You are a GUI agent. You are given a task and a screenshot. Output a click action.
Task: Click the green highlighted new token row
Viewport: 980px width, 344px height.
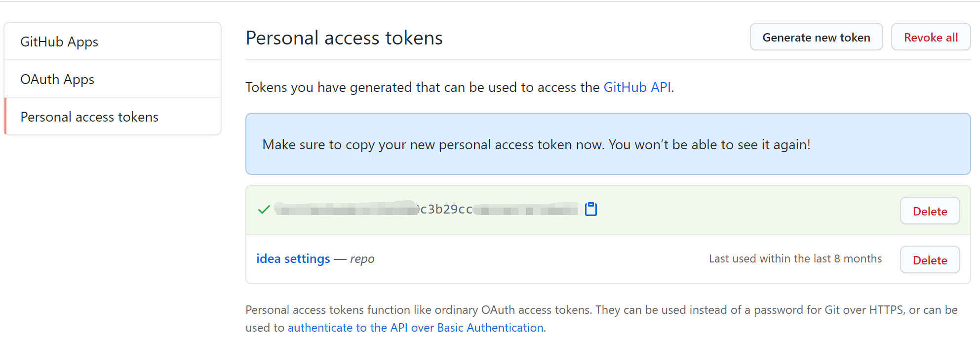pos(608,210)
